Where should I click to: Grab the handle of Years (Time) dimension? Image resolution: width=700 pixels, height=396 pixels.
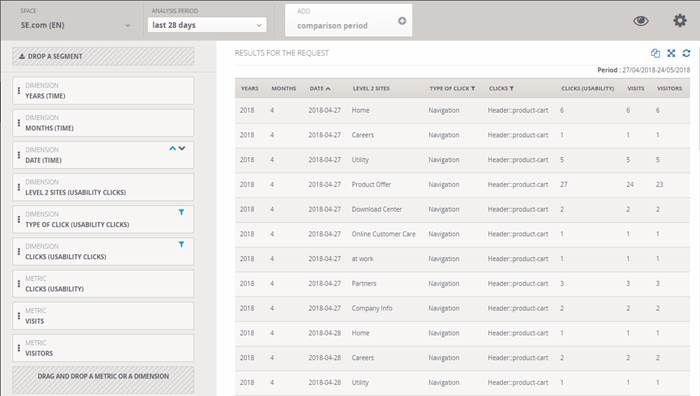19,91
